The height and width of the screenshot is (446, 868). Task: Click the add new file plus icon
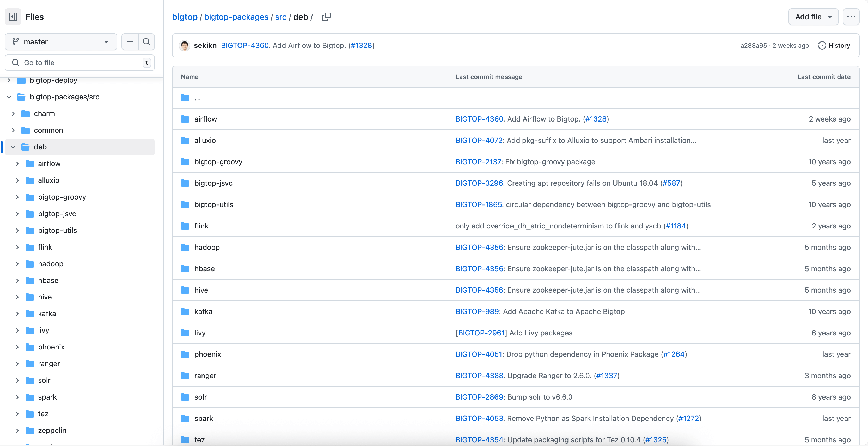(x=130, y=42)
